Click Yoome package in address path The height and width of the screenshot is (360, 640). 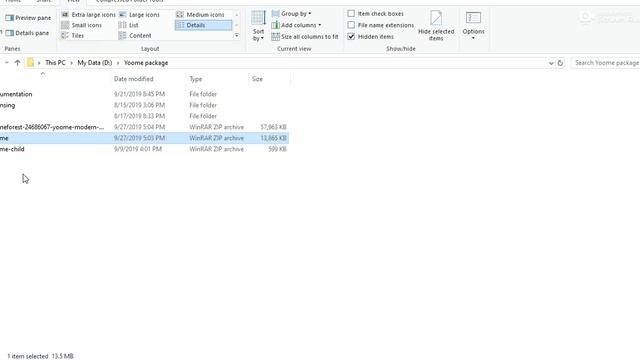click(x=146, y=63)
